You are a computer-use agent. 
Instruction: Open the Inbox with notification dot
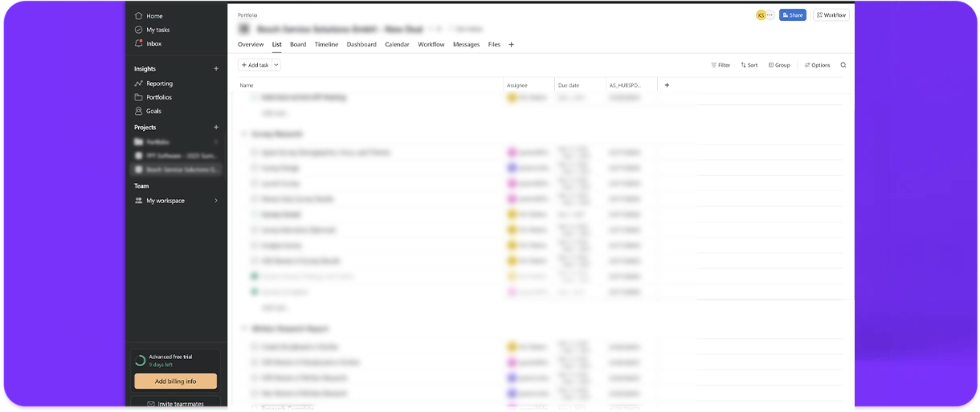pos(148,43)
